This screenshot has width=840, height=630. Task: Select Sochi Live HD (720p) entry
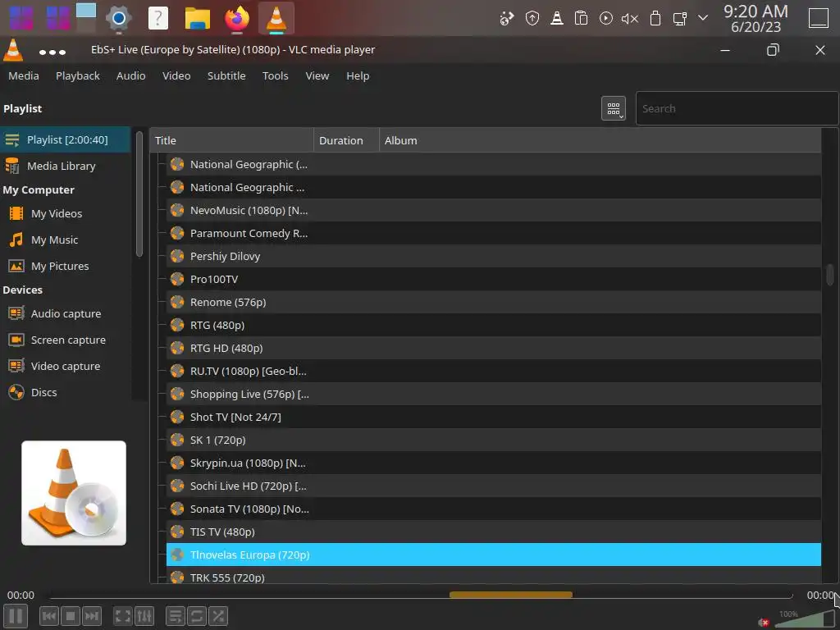(493, 486)
